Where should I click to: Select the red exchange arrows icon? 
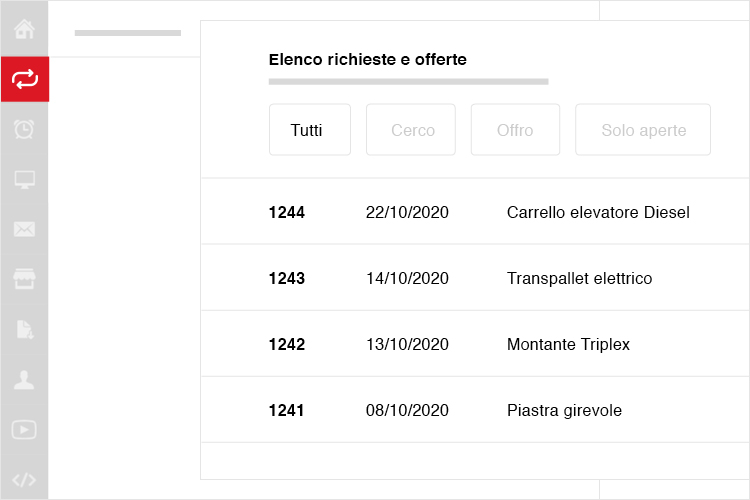[25, 79]
